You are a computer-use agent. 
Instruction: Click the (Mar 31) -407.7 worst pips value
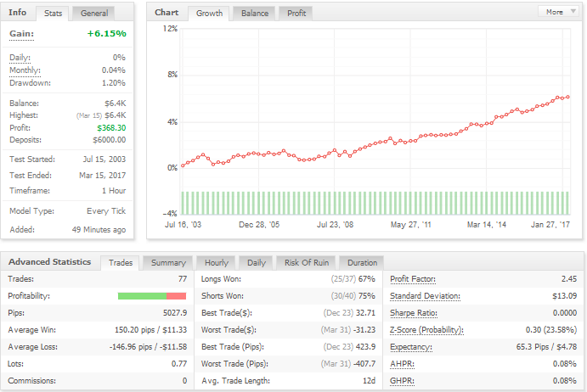[348, 364]
